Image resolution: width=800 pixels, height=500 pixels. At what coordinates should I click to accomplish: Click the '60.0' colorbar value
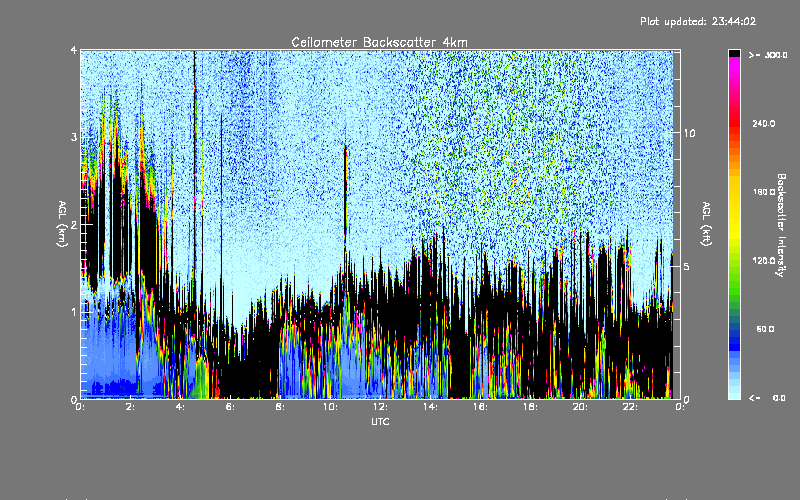point(765,329)
